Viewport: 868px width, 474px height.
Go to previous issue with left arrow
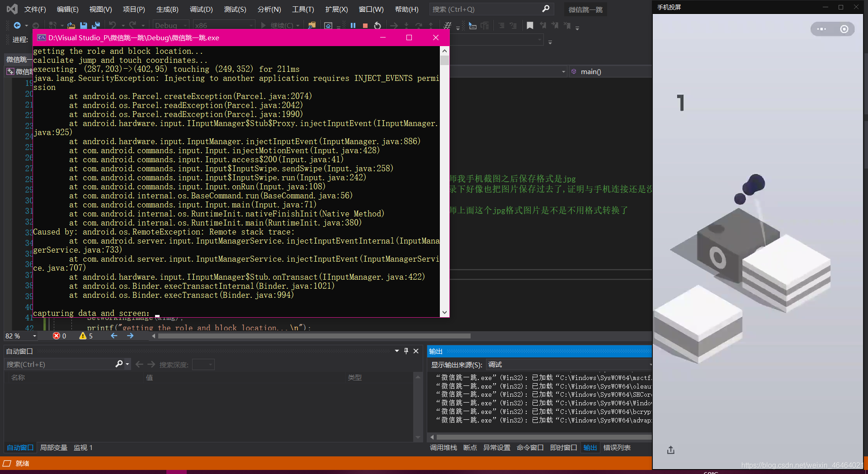coord(114,336)
